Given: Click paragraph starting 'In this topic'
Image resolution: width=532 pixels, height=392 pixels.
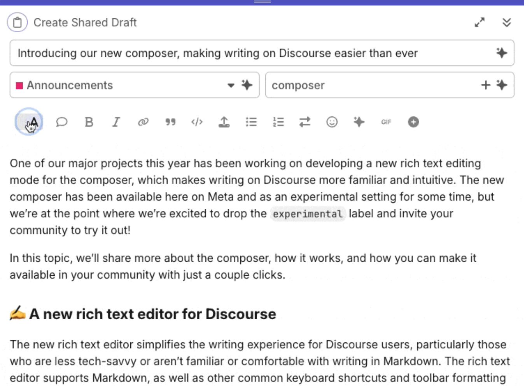Looking at the screenshot, I should [243, 266].
